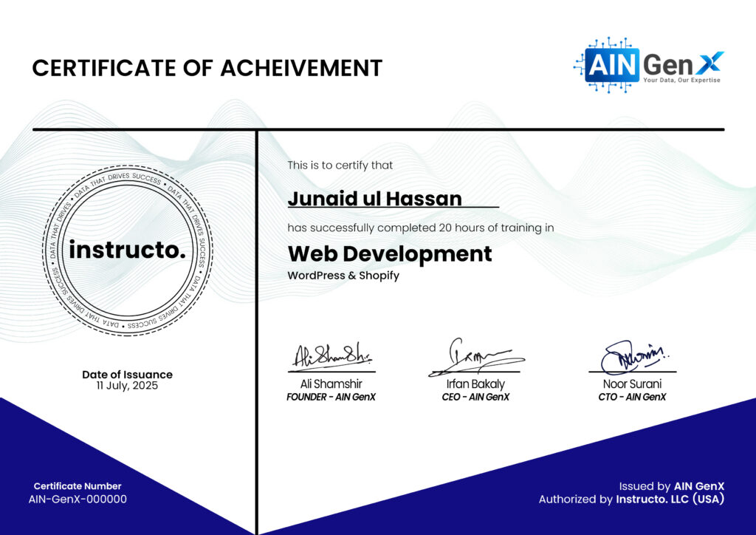Click the 'This is to certify that' line
The width and height of the screenshot is (756, 535).
pyautogui.click(x=340, y=166)
